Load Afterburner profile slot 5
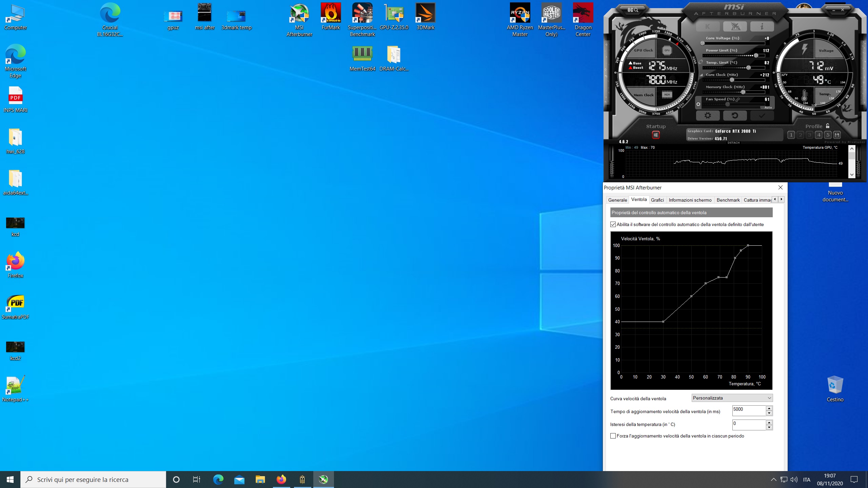The image size is (868, 488). pos(828,135)
